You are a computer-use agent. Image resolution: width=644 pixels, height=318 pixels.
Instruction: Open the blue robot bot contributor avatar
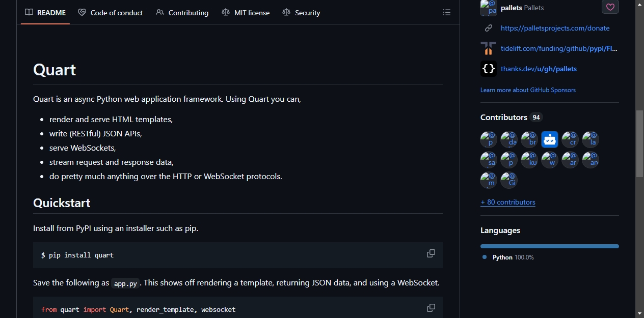[x=550, y=139]
